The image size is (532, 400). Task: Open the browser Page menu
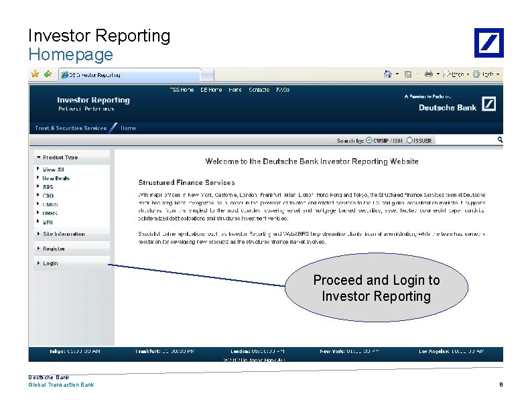(456, 74)
